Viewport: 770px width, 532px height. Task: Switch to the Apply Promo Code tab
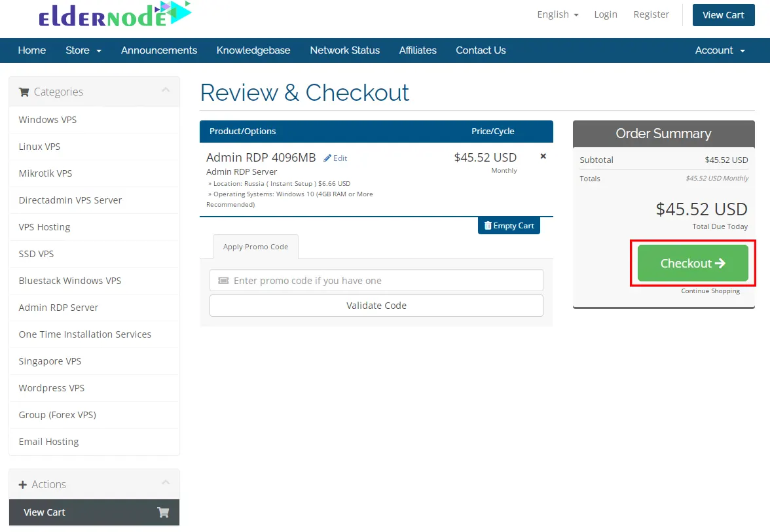coord(255,247)
